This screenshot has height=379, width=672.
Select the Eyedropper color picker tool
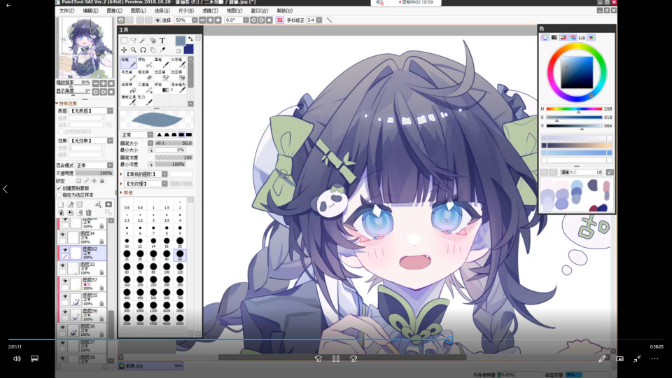pos(162,50)
